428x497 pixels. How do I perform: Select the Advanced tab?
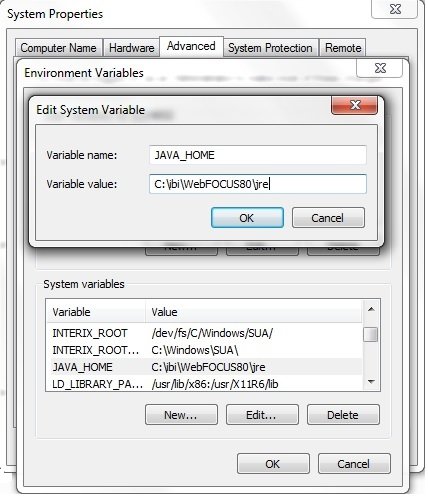click(191, 46)
